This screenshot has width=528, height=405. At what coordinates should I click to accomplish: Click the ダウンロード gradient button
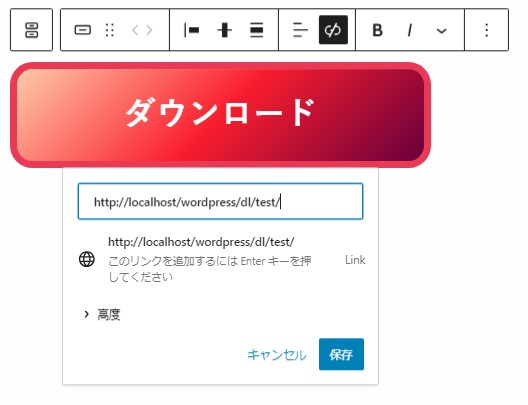coord(221,114)
